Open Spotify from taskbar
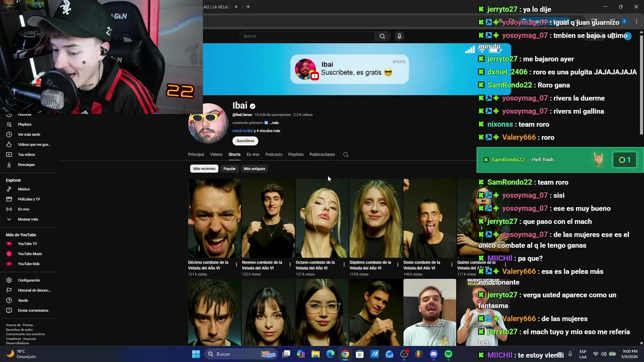This screenshot has width=644, height=362. (448, 354)
